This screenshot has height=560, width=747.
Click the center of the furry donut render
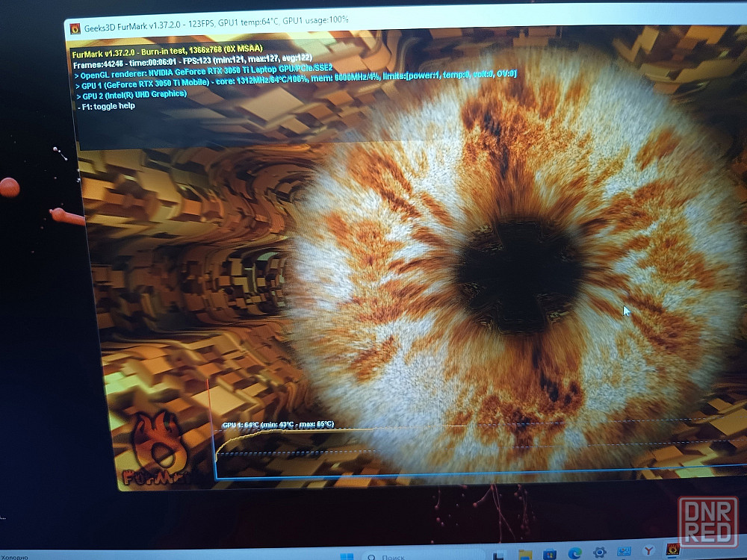click(x=519, y=276)
